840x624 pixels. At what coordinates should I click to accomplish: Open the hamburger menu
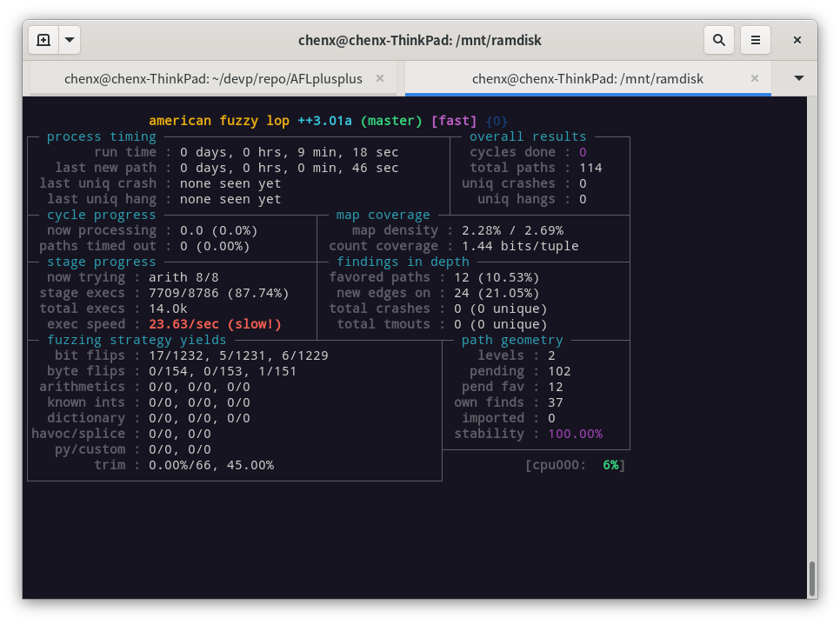[756, 40]
